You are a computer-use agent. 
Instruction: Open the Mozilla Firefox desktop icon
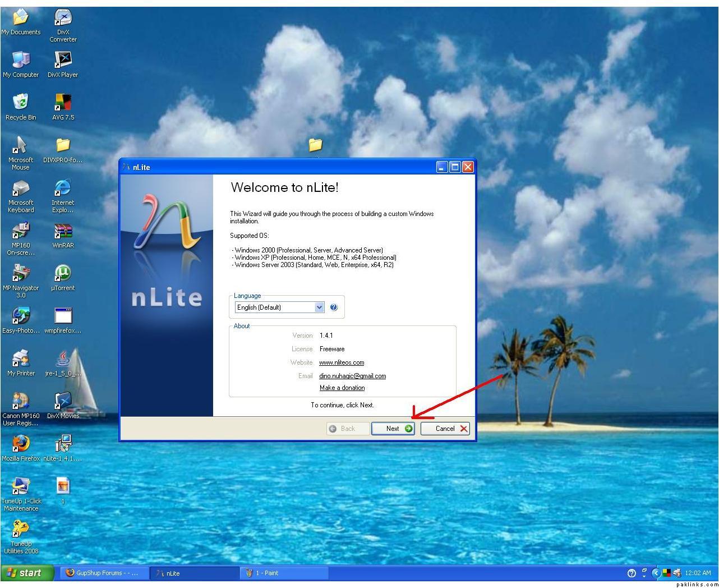coord(21,444)
